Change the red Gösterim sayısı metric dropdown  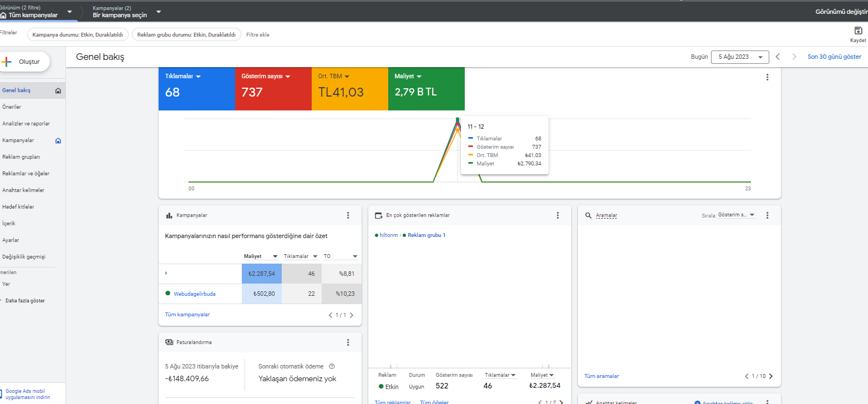click(266, 76)
